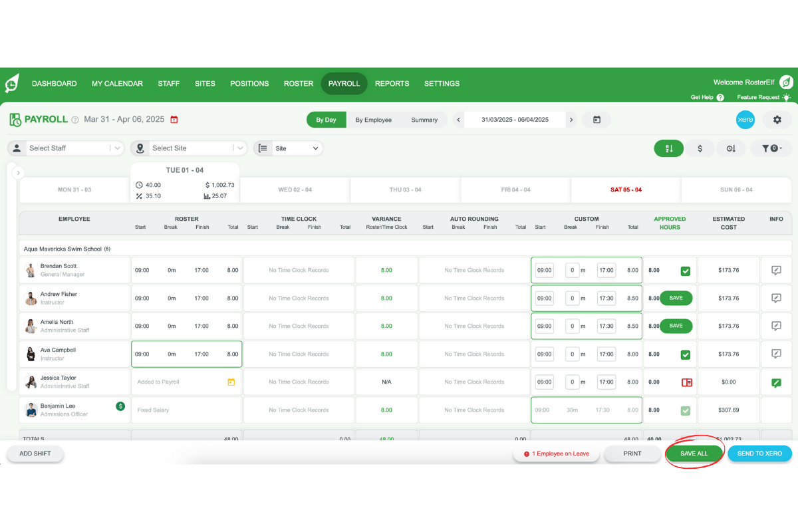Click the SAVE ALL button
The height and width of the screenshot is (532, 798).
694,453
